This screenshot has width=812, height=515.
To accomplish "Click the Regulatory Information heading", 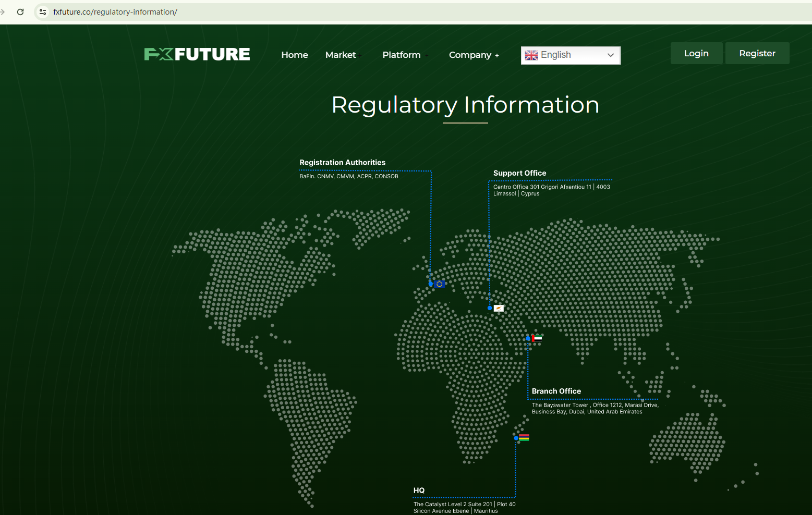I will (x=465, y=105).
